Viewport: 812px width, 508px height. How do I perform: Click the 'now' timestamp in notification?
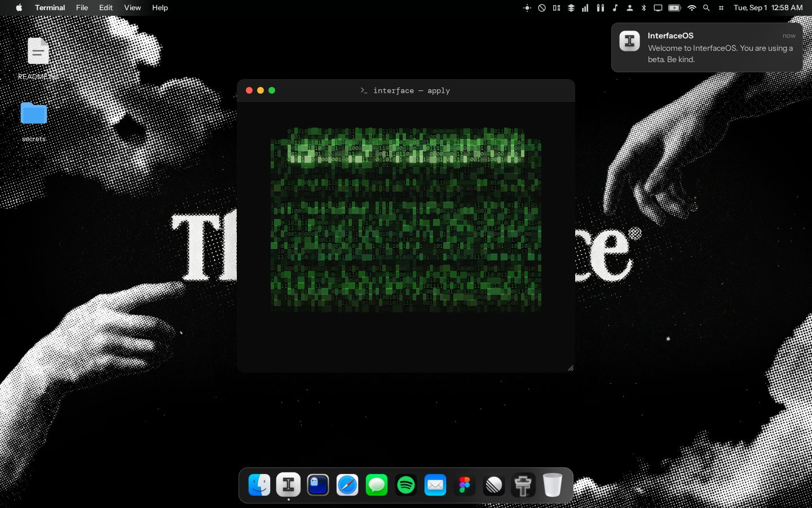(789, 36)
